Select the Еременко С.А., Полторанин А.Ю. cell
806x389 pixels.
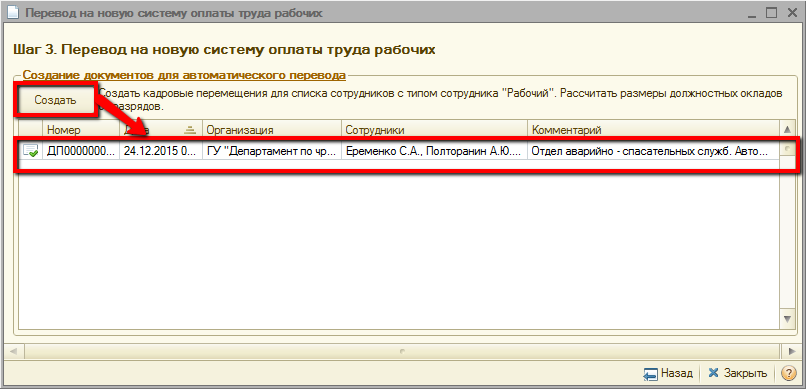(434, 152)
